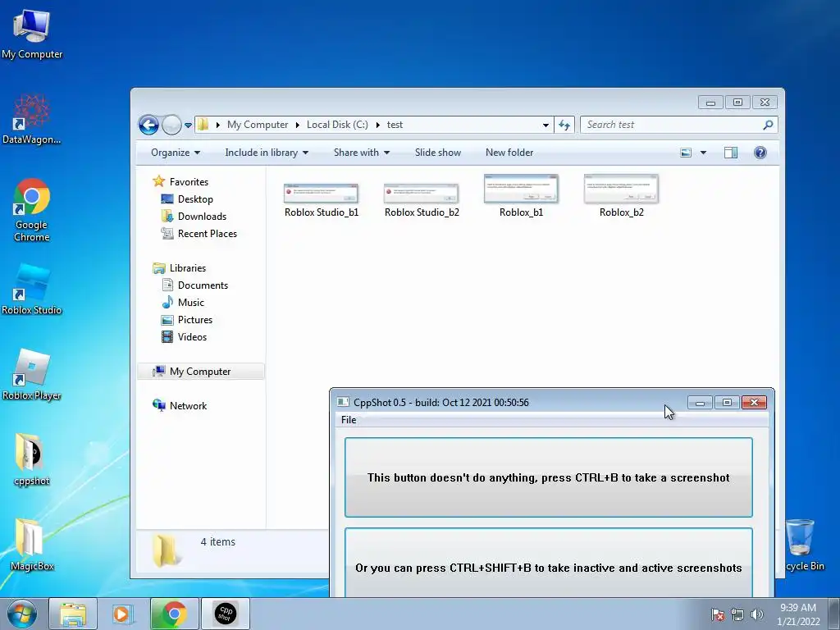
Task: Click the Windows Start orb
Action: 22,614
